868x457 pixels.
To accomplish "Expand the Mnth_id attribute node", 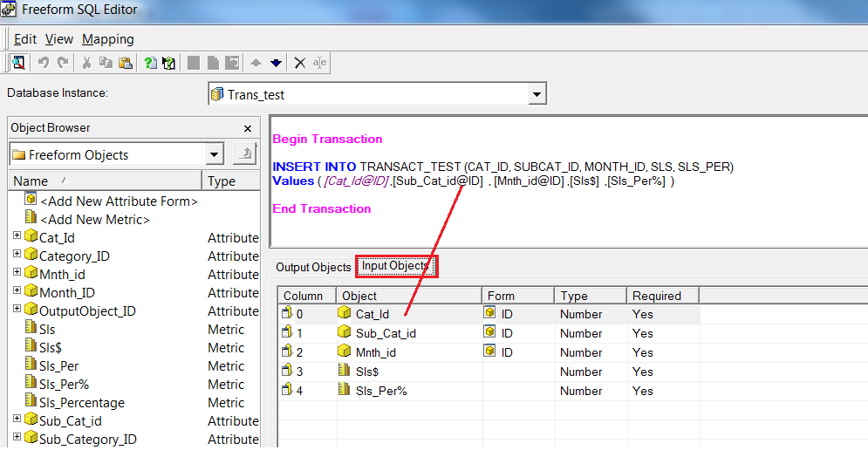I will (x=17, y=271).
